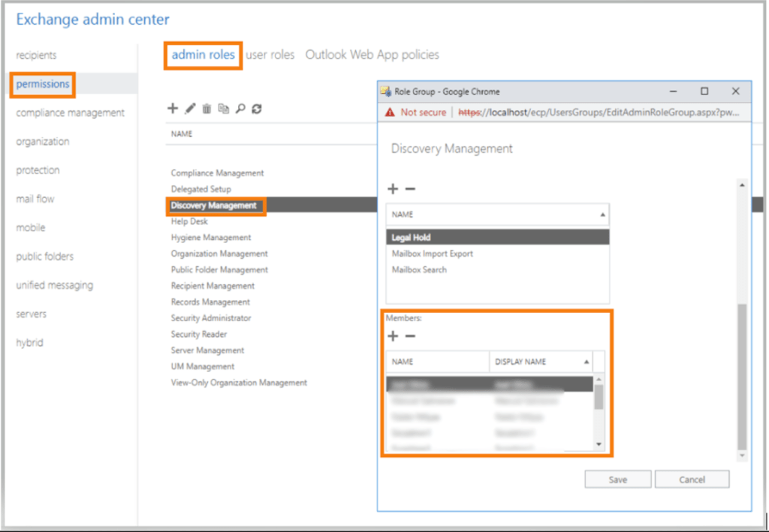Select the Help Desk role group

pyautogui.click(x=189, y=221)
